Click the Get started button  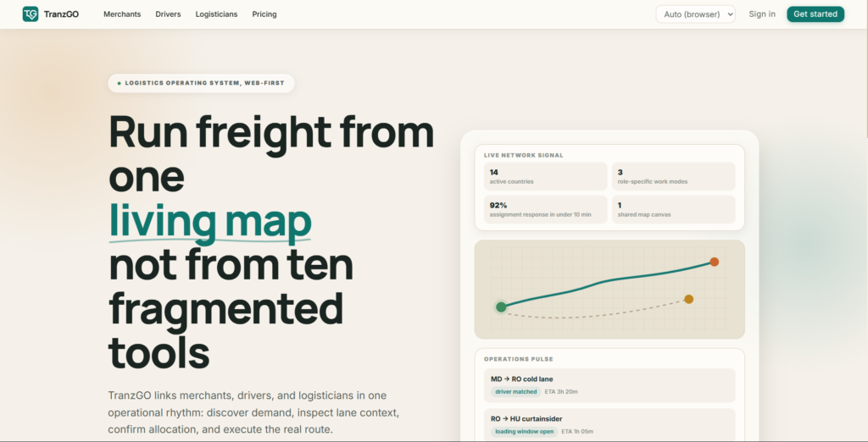tap(815, 14)
